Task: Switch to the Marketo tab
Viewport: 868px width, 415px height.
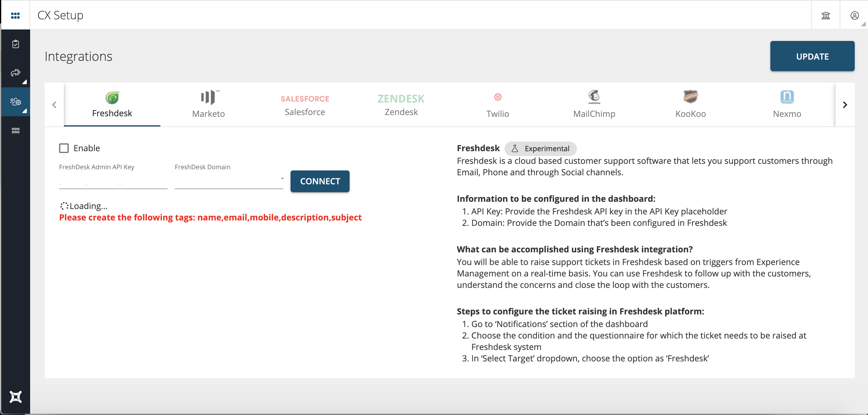Action: 208,105
